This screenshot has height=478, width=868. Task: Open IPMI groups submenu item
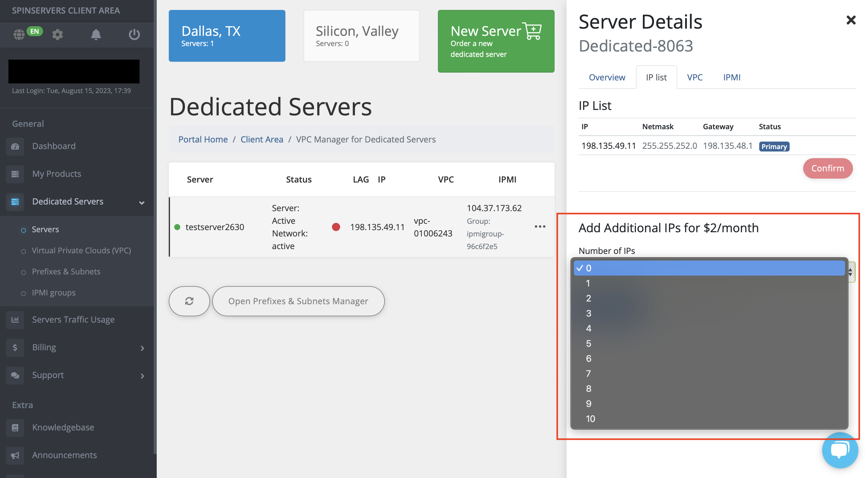pos(54,293)
